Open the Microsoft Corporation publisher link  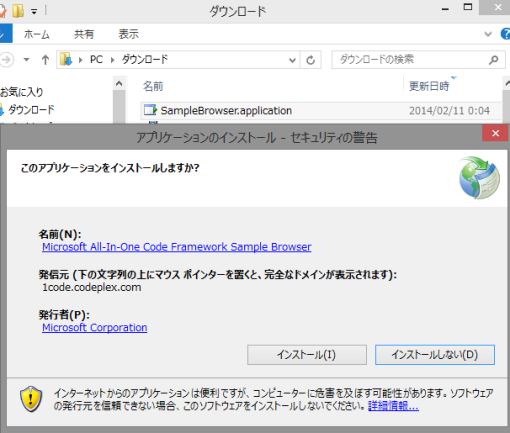[x=95, y=328]
